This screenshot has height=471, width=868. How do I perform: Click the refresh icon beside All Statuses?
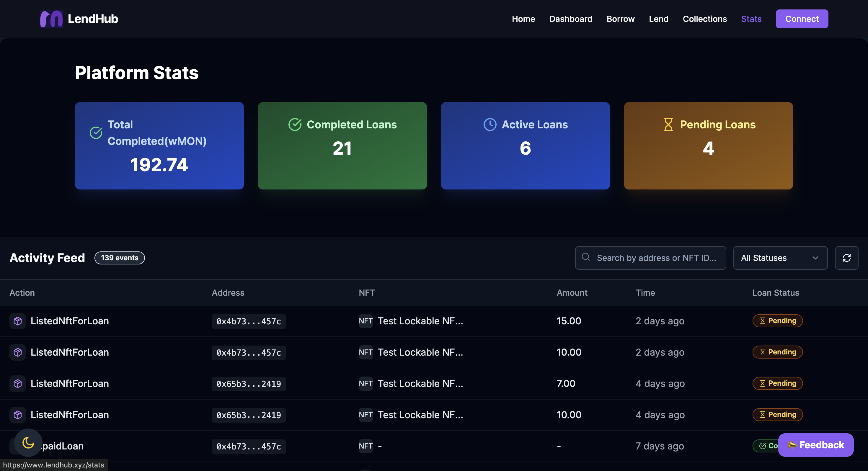tap(847, 258)
